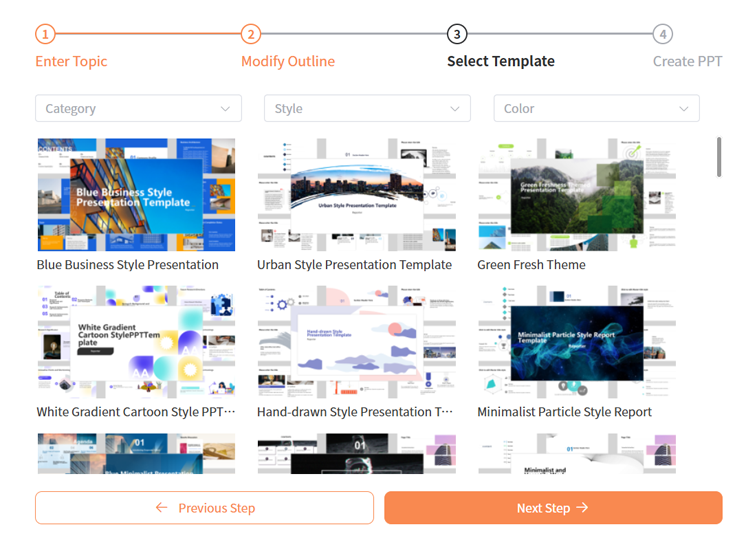Click step 1 circle icon

[45, 34]
